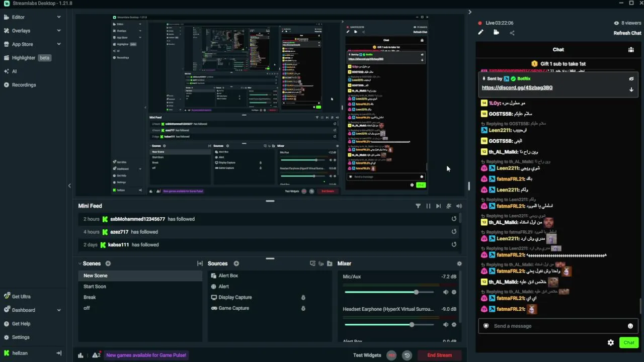Screen dimensions: 644x362
Task: Edit stream info with pencil icon
Action: click(x=480, y=32)
